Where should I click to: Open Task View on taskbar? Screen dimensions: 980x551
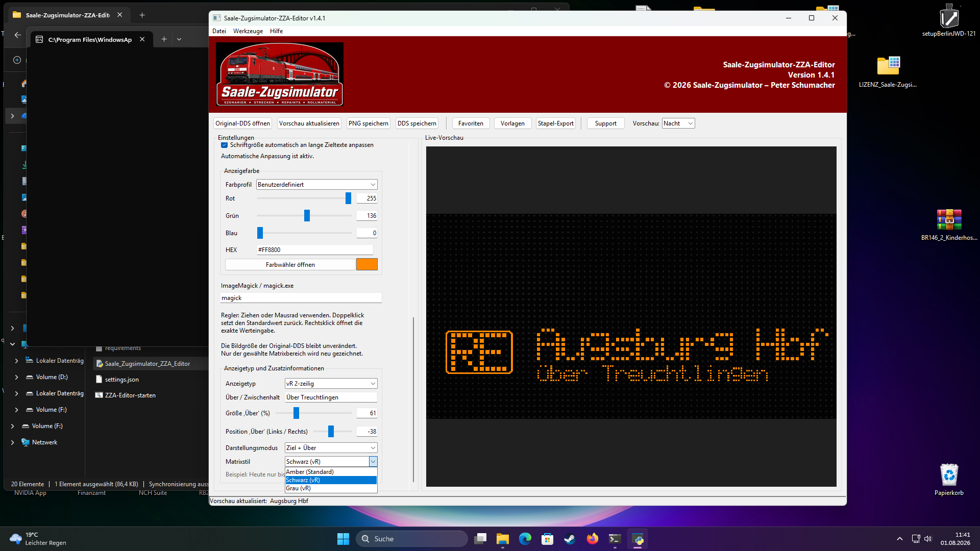coord(480,539)
